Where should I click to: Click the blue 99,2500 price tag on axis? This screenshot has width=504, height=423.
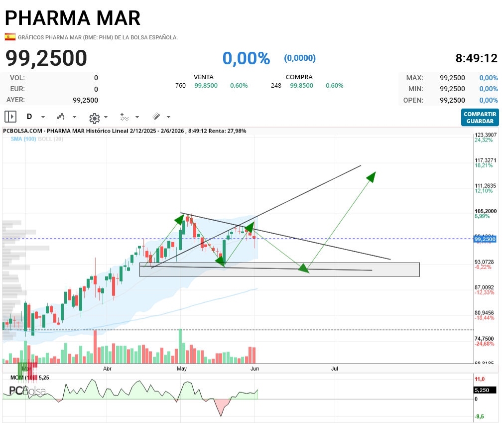point(485,239)
